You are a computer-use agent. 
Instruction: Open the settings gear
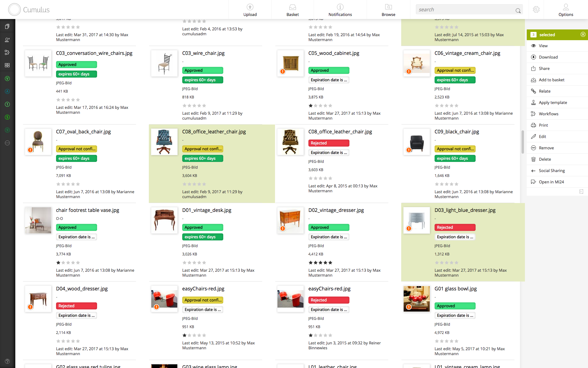[x=536, y=10]
